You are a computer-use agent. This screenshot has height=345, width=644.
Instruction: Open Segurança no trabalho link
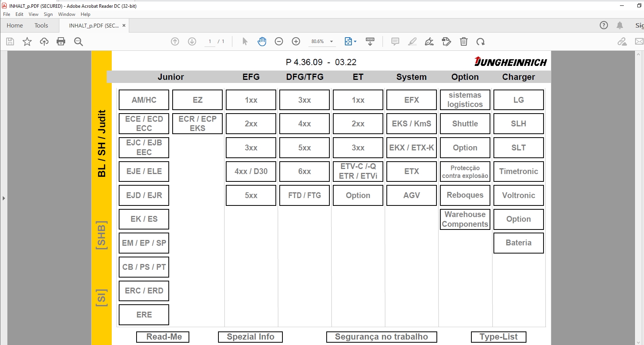click(x=382, y=337)
